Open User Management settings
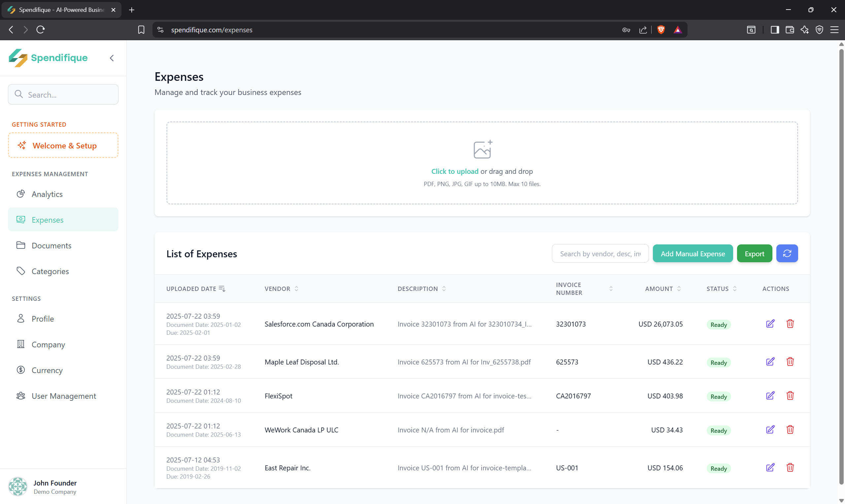 coord(64,396)
